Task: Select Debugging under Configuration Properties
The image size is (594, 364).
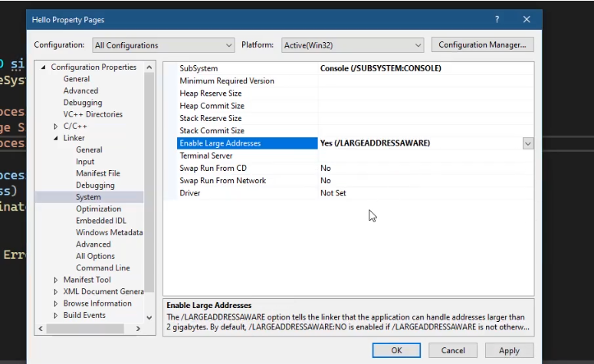Action: (83, 102)
